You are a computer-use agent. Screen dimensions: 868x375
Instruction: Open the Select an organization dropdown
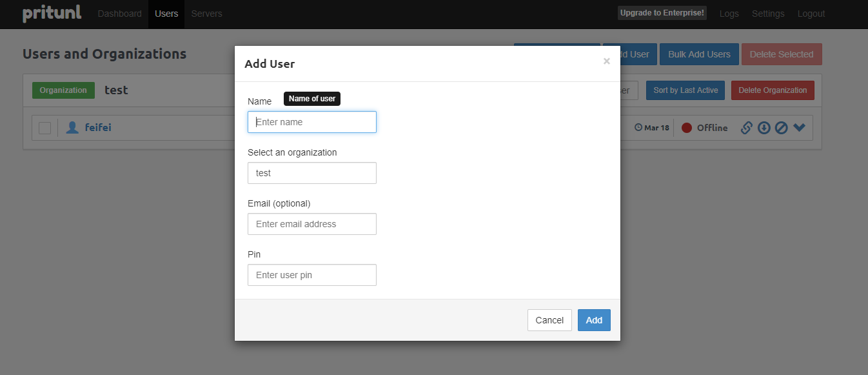[312, 173]
